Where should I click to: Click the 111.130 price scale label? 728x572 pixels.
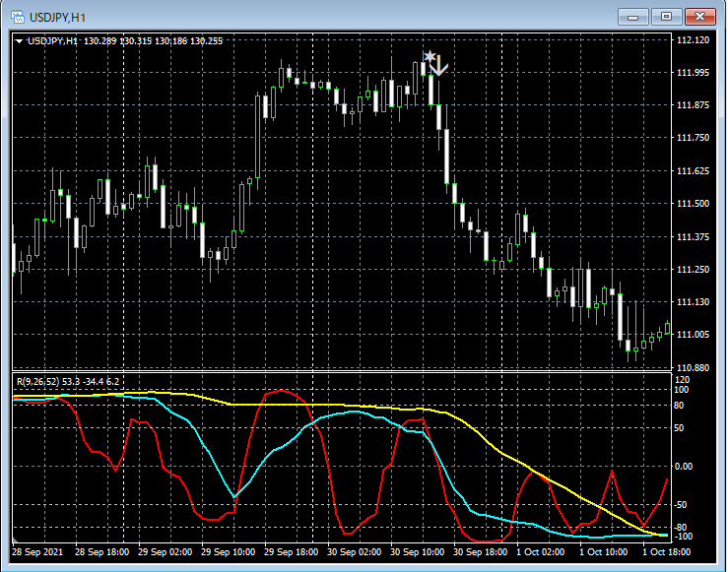click(694, 302)
